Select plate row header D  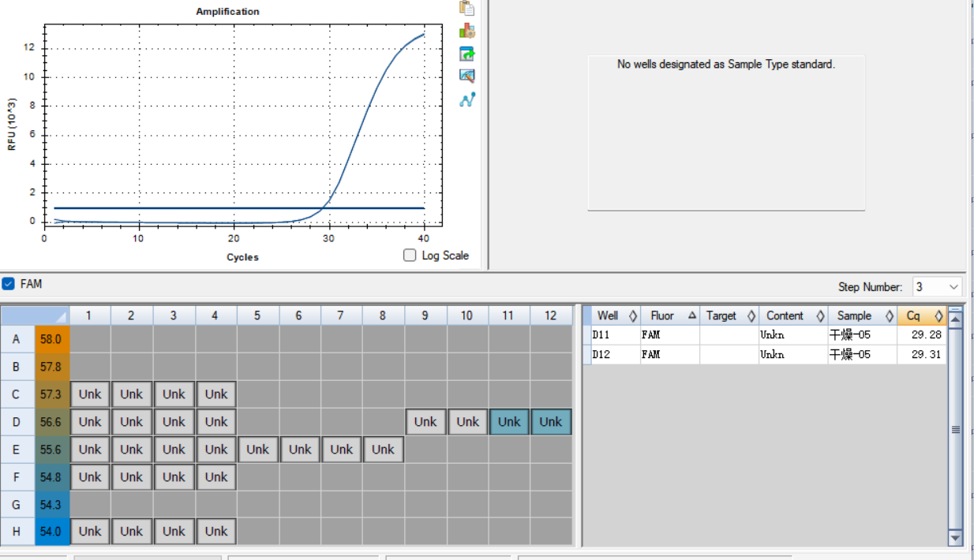pyautogui.click(x=17, y=422)
